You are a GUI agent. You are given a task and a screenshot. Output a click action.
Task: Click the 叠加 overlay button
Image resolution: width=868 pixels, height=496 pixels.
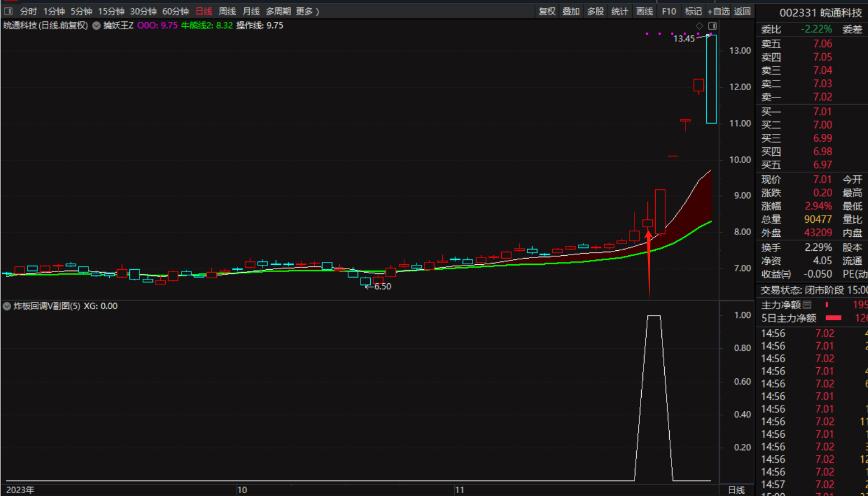(x=571, y=11)
